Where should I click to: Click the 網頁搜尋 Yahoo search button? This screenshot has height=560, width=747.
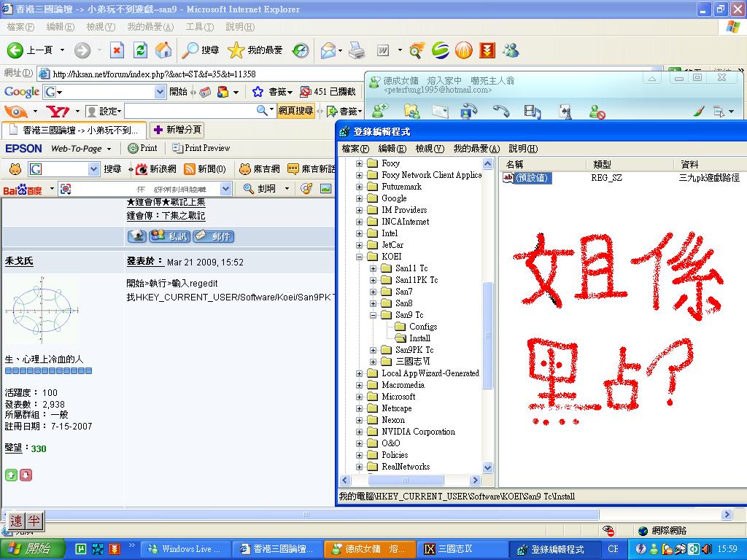click(295, 111)
